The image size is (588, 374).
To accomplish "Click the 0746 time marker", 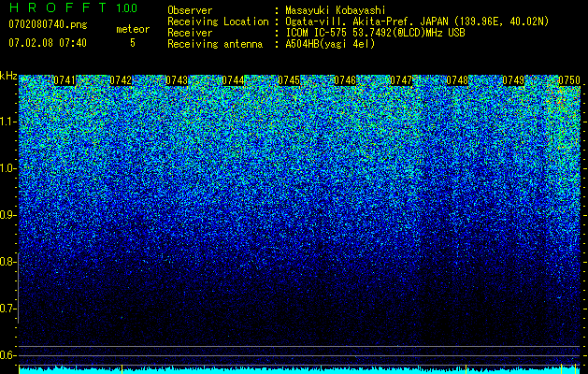I will point(345,80).
